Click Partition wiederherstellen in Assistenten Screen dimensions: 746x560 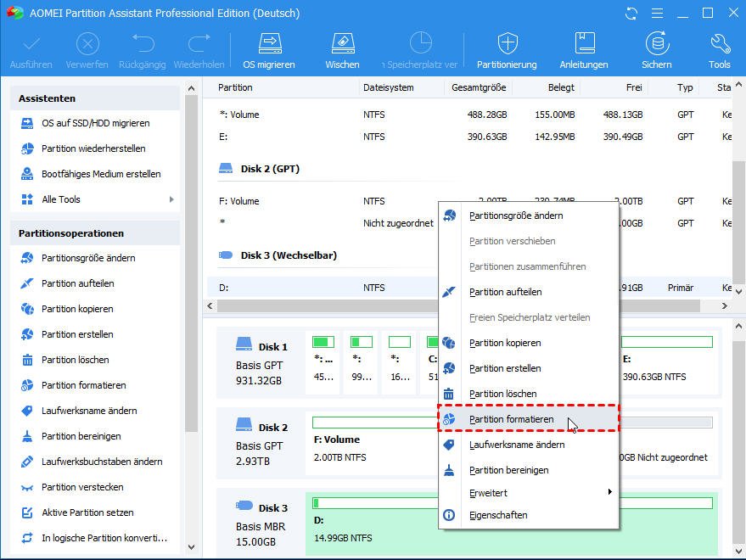click(x=93, y=148)
